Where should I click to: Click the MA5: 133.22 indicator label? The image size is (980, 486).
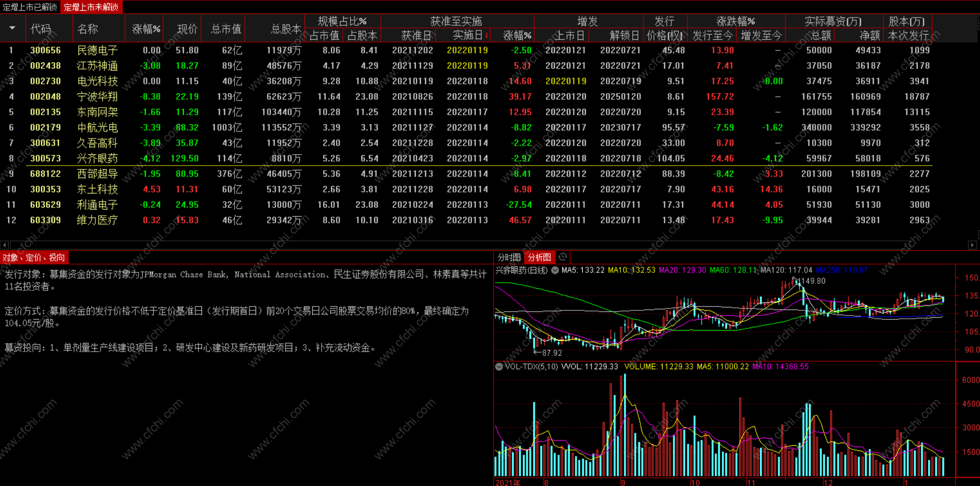click(x=583, y=270)
